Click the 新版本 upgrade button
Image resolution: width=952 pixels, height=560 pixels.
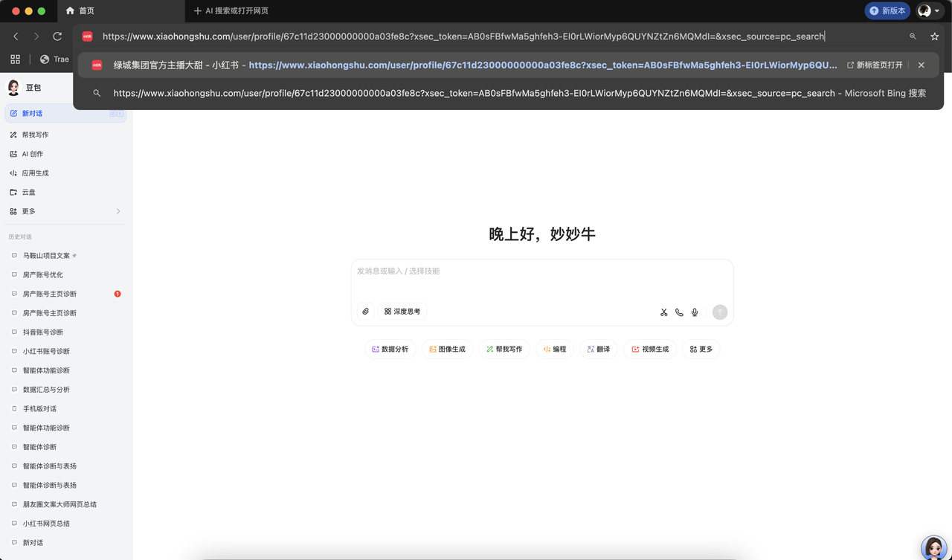click(887, 10)
